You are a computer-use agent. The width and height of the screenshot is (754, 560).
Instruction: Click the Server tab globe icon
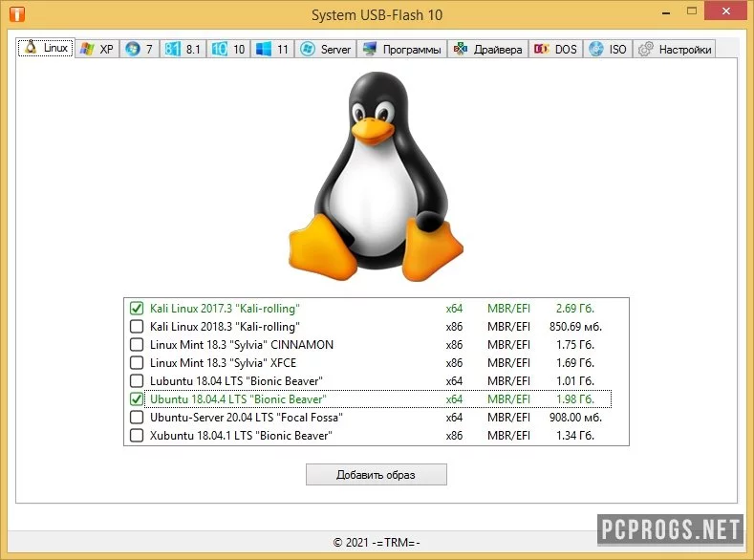click(308, 49)
